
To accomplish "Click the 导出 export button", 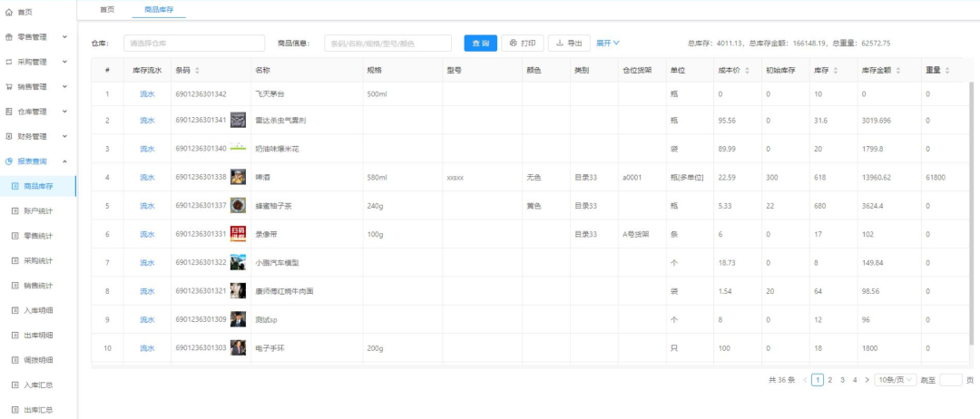I will 569,43.
